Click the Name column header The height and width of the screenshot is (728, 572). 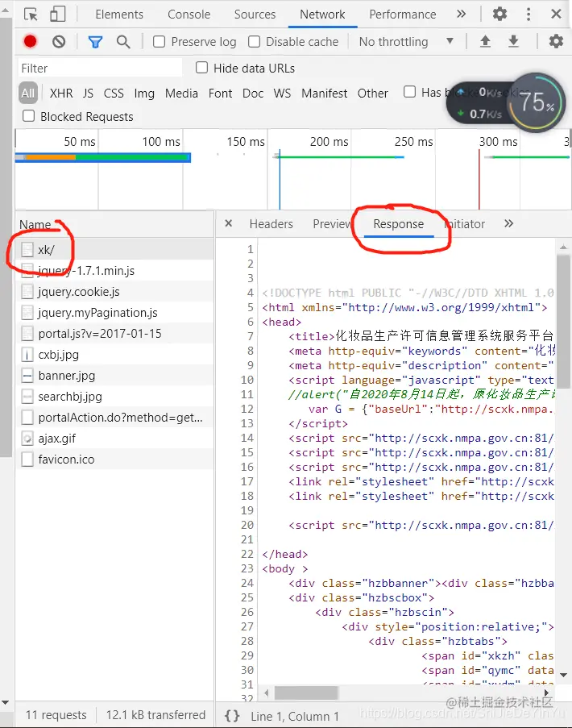[x=35, y=224]
